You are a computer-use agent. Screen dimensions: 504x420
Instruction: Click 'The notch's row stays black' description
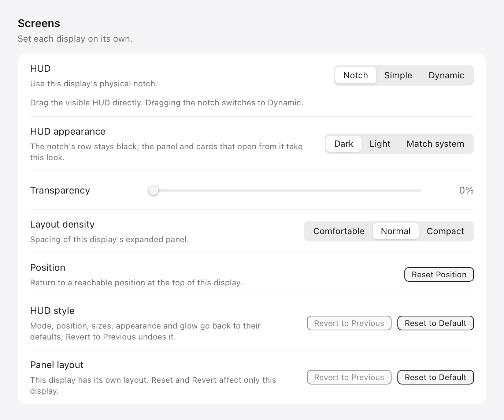pyautogui.click(x=166, y=152)
